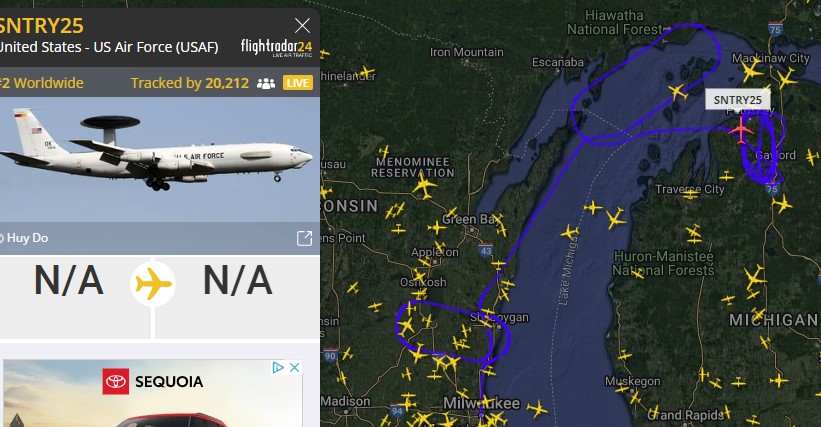This screenshot has height=427, width=821.
Task: Select the SNTRY25 callsign label on the map
Action: (737, 100)
